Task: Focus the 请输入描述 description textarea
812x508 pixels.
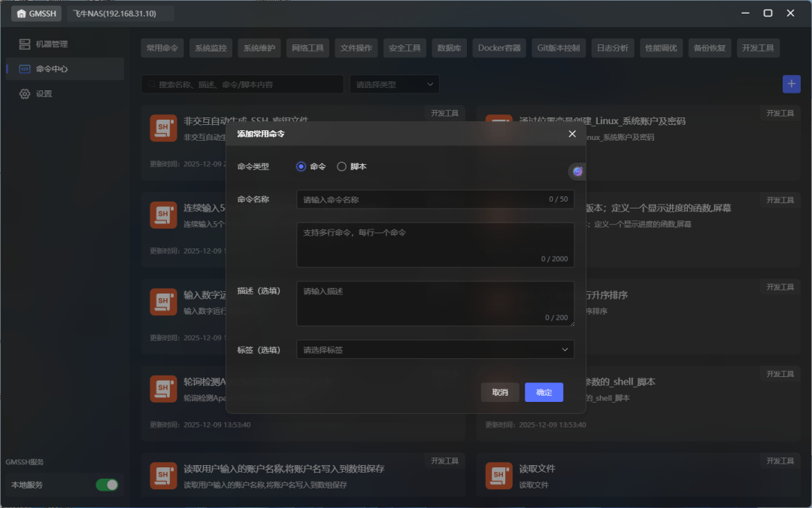Action: tap(435, 303)
